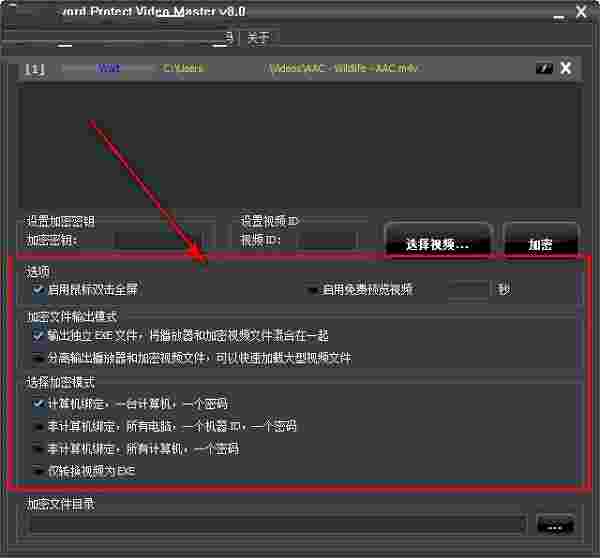Select the [1] index of the video row
The image size is (600, 558).
coord(35,69)
